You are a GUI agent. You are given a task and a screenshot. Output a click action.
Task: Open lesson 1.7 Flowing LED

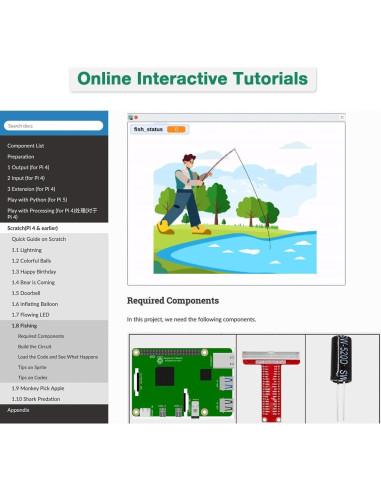click(x=30, y=315)
